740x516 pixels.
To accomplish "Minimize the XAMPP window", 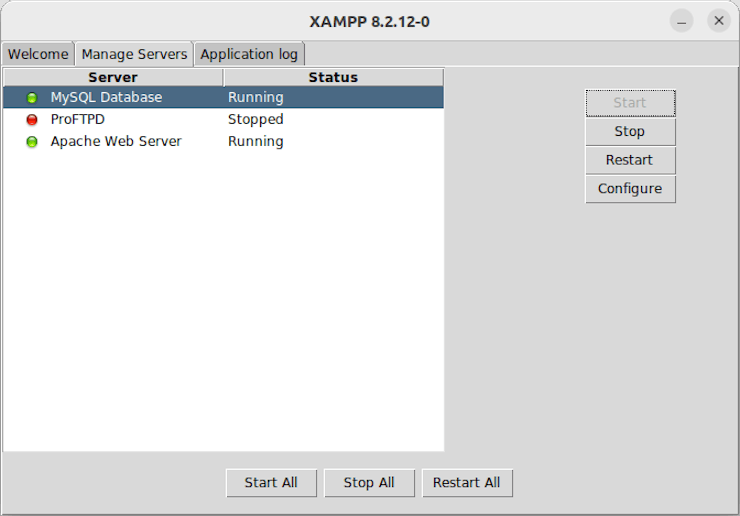I will (x=681, y=21).
